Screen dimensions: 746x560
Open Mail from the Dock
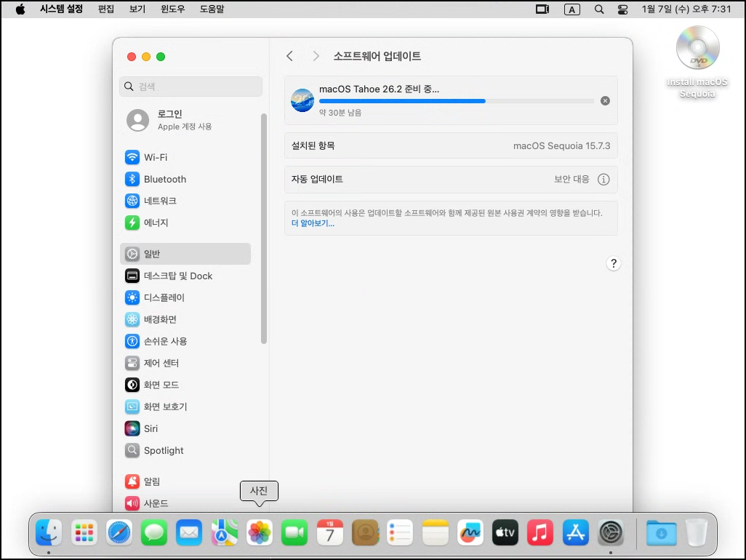coord(189,532)
